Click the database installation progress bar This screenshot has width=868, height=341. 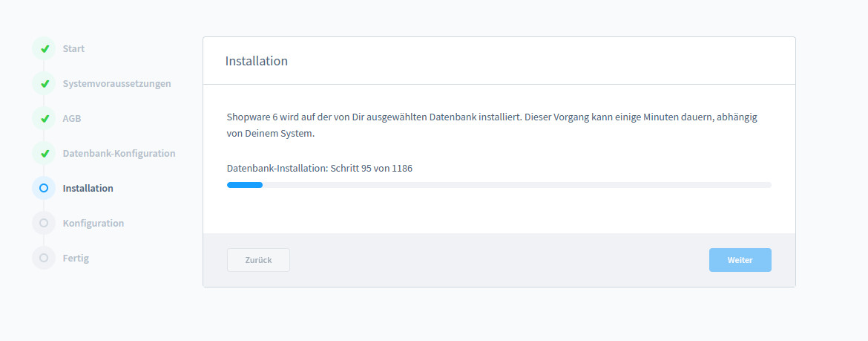(x=499, y=185)
